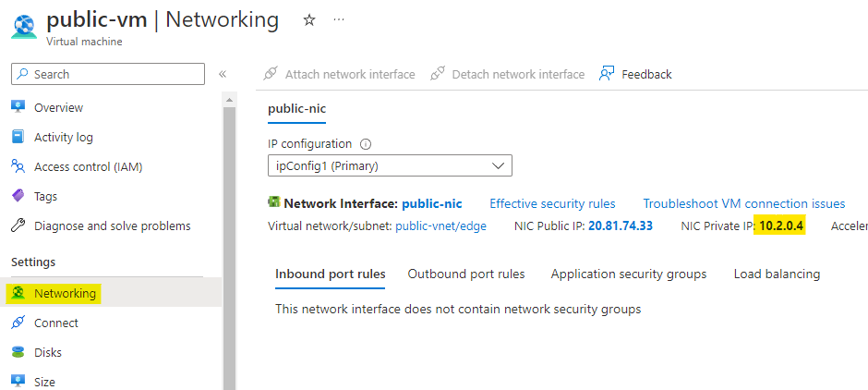
Task: Click the Overview monitor icon in sidebar
Action: click(x=18, y=107)
